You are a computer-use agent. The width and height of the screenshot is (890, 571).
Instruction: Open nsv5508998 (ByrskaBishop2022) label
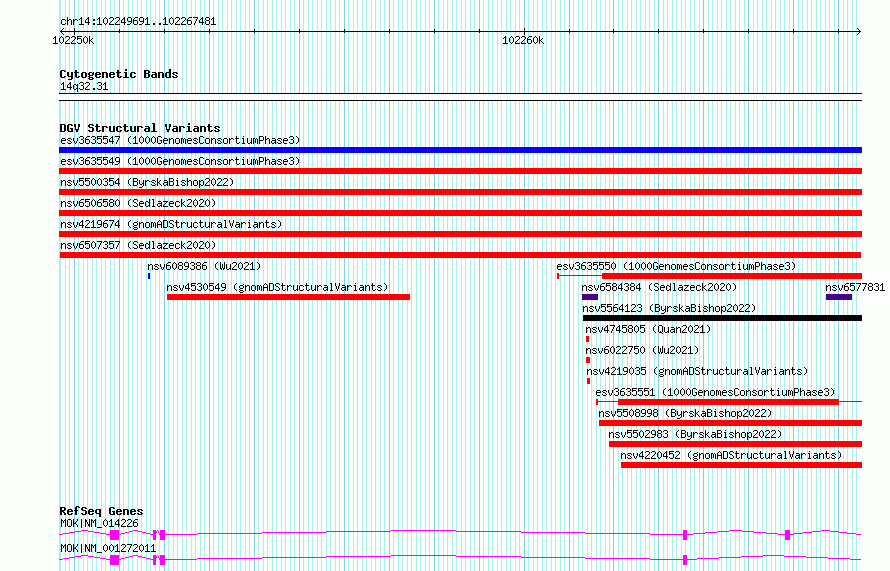(x=685, y=413)
